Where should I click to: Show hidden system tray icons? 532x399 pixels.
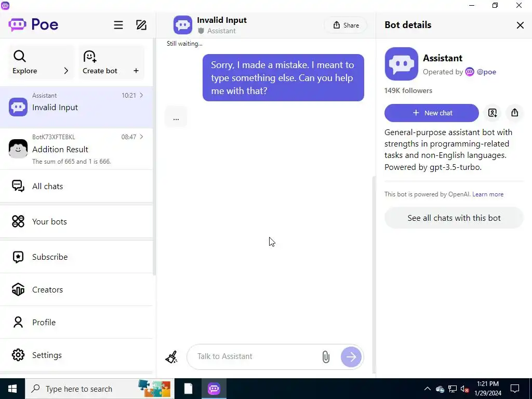pyautogui.click(x=428, y=389)
